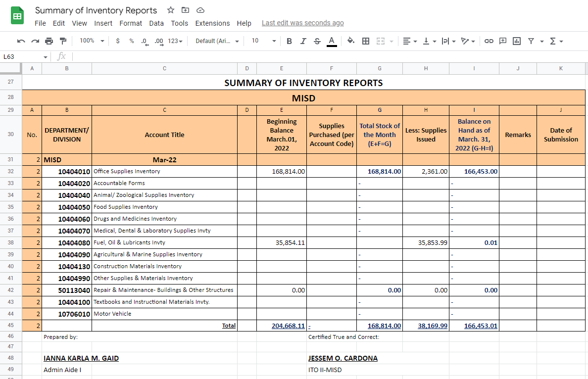Click the insert comment icon

tap(503, 41)
